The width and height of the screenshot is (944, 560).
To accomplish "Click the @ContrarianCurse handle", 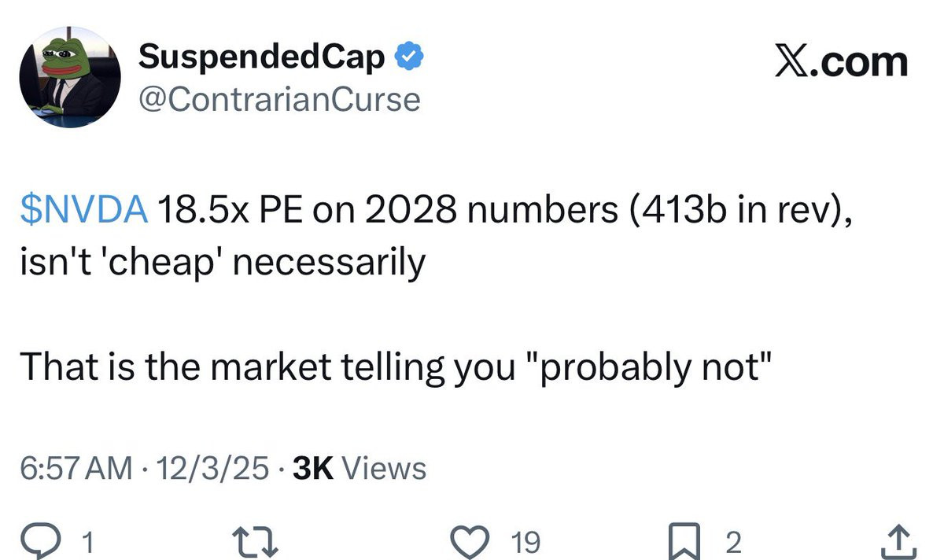I will (279, 100).
